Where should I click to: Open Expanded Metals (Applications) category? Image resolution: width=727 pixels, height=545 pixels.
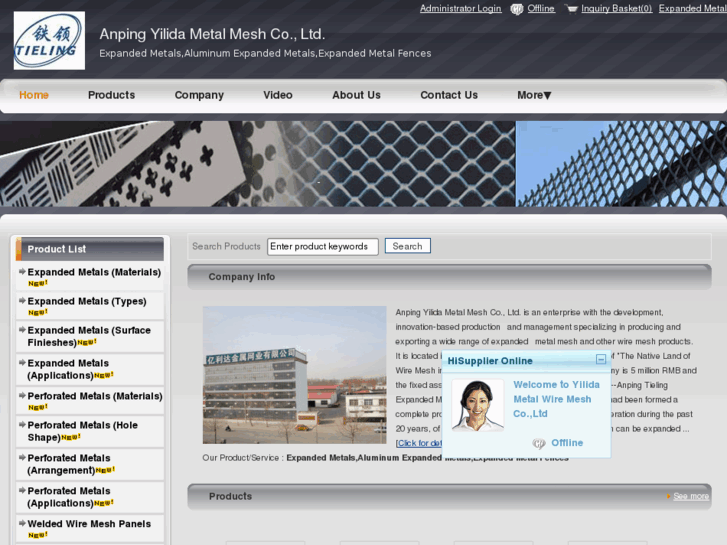(x=68, y=369)
